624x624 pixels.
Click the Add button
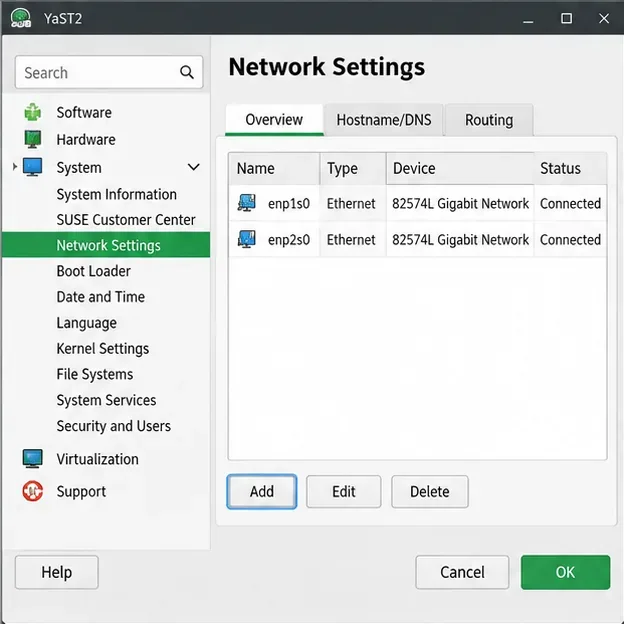tap(261, 491)
